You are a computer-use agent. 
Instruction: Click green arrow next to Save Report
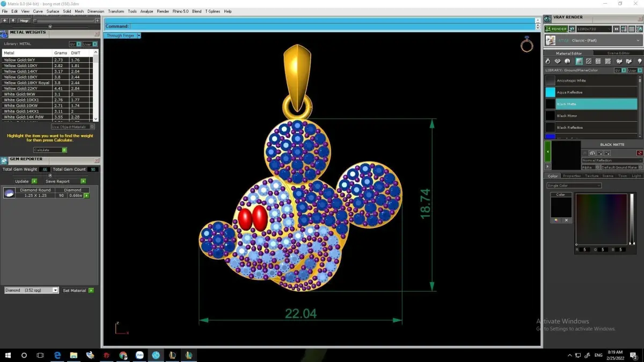(83, 181)
